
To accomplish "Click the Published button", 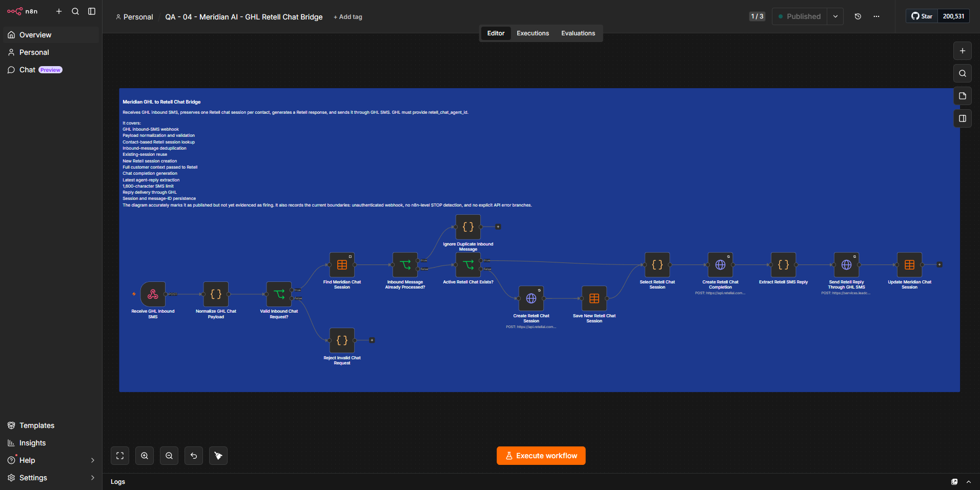I will pyautogui.click(x=800, y=16).
